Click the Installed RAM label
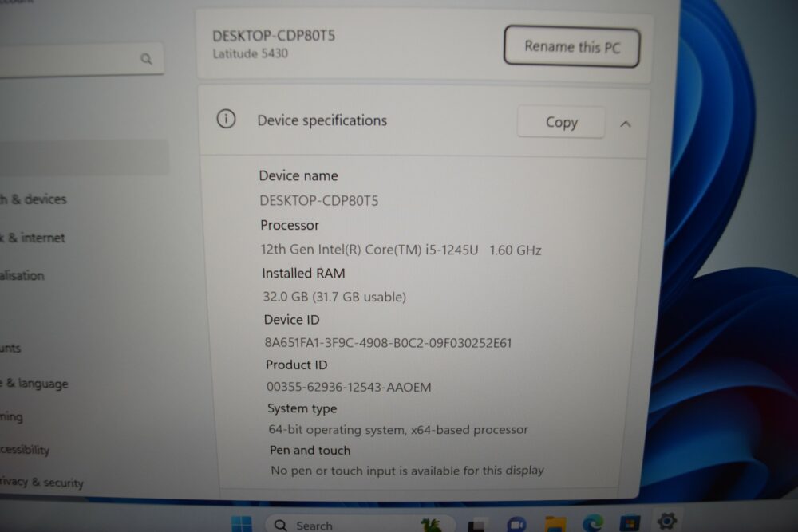 [303, 274]
